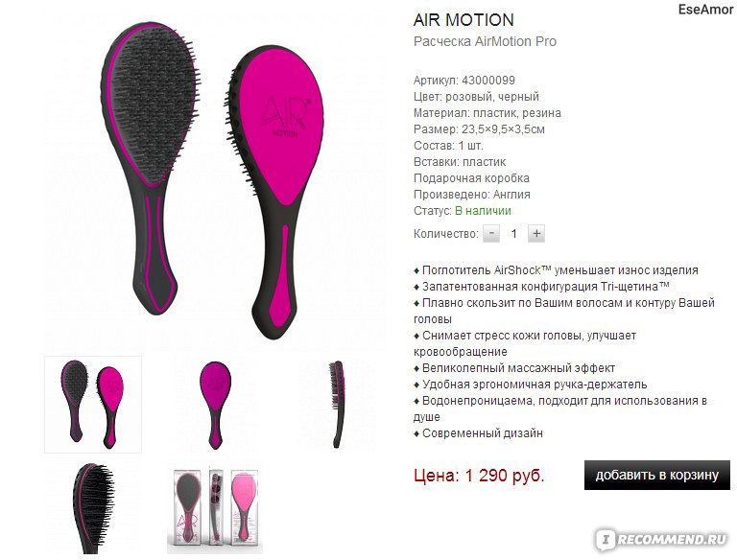Increase quantity with the plus button

pos(536,233)
